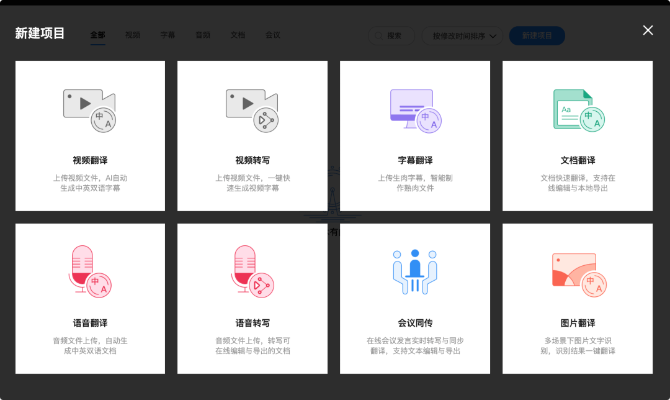
Task: Click the 文档翻译 card title text
Action: pos(577,160)
